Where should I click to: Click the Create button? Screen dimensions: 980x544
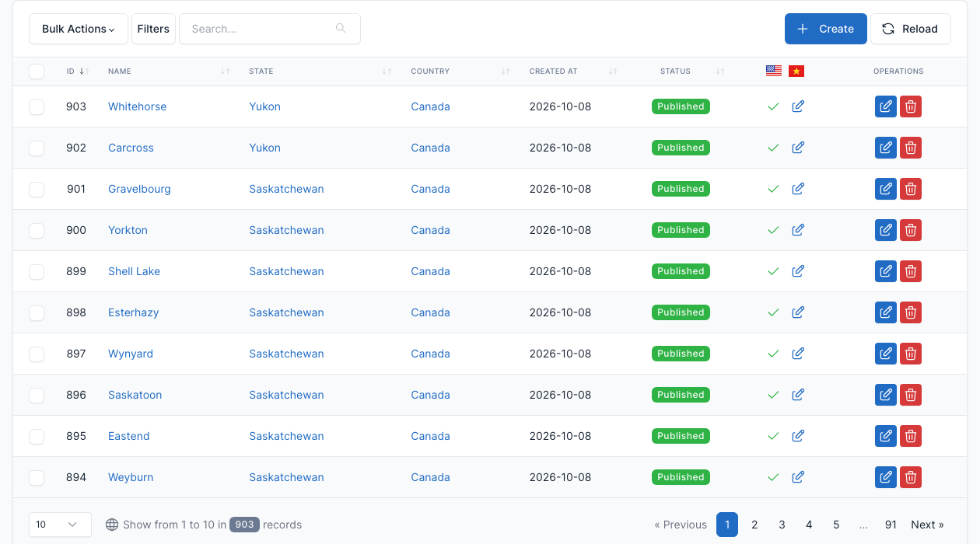(x=825, y=29)
